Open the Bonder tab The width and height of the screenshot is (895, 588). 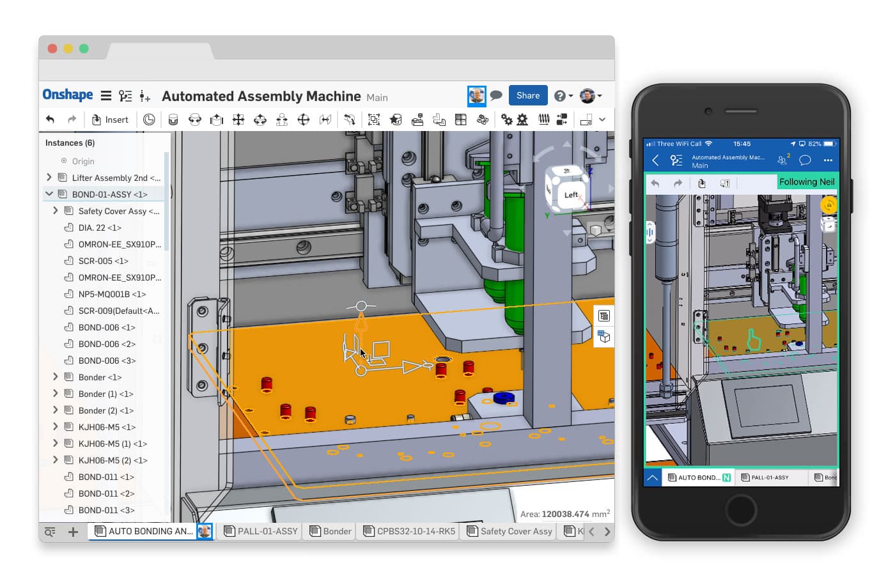point(331,531)
